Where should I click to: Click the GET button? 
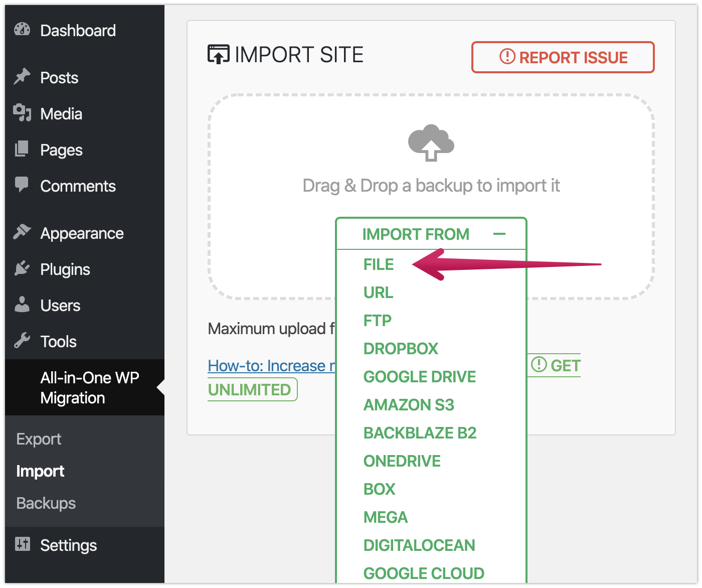coord(555,365)
